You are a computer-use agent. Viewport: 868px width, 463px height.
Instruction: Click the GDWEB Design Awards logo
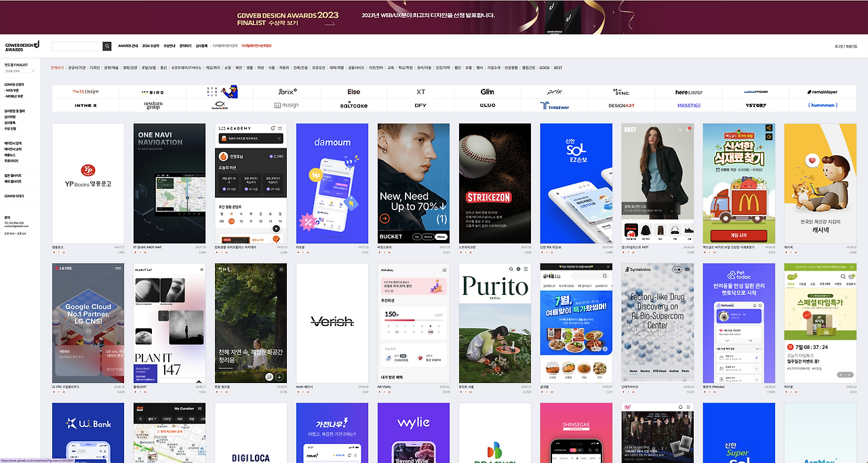click(21, 45)
